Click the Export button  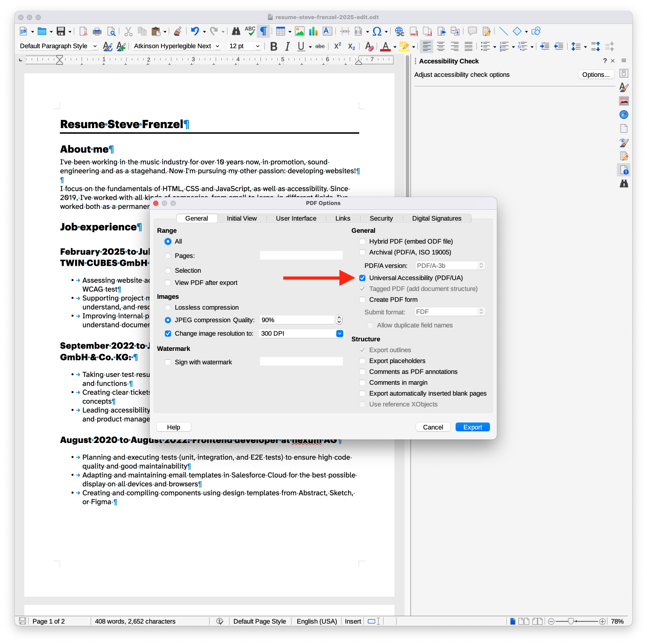click(473, 427)
